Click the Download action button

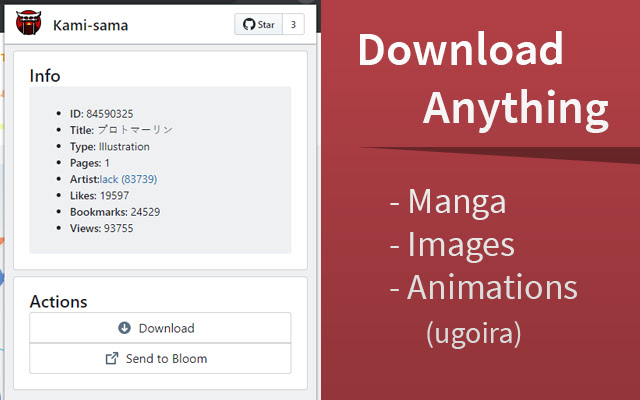tap(160, 328)
